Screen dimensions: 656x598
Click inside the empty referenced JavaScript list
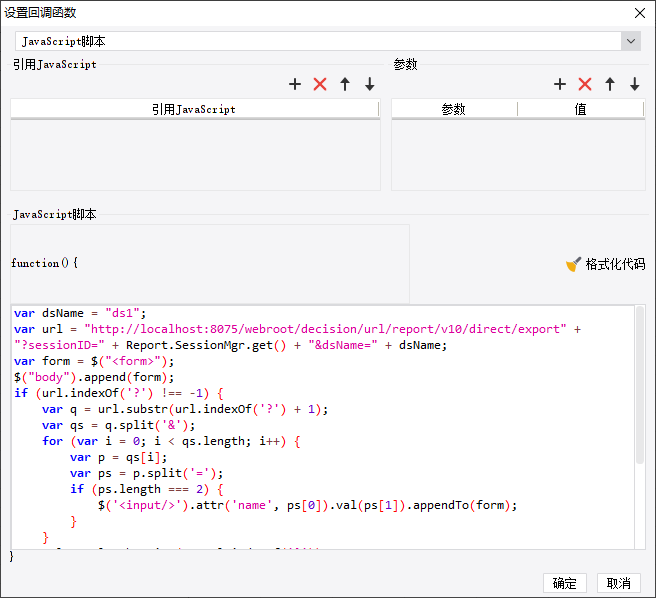coord(195,155)
